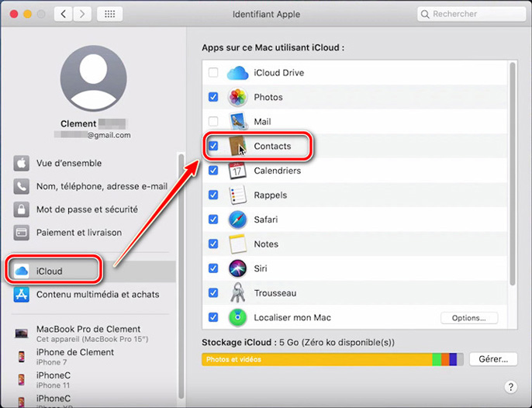The height and width of the screenshot is (408, 532).
Task: Click the Rechercher search field
Action: [472, 14]
